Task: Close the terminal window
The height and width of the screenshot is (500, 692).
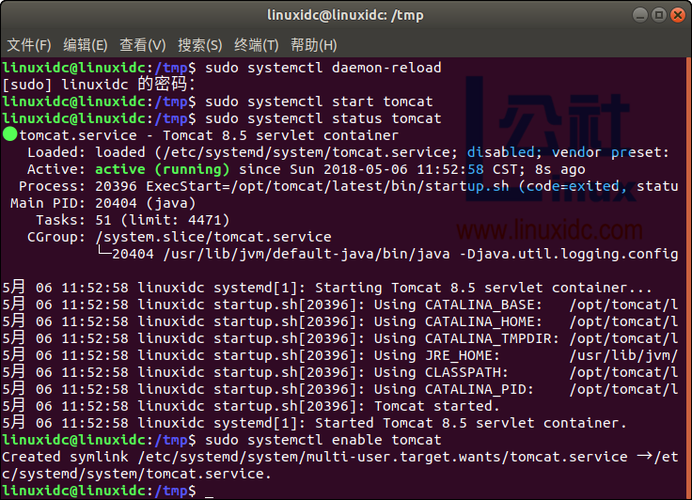Action: coord(677,15)
